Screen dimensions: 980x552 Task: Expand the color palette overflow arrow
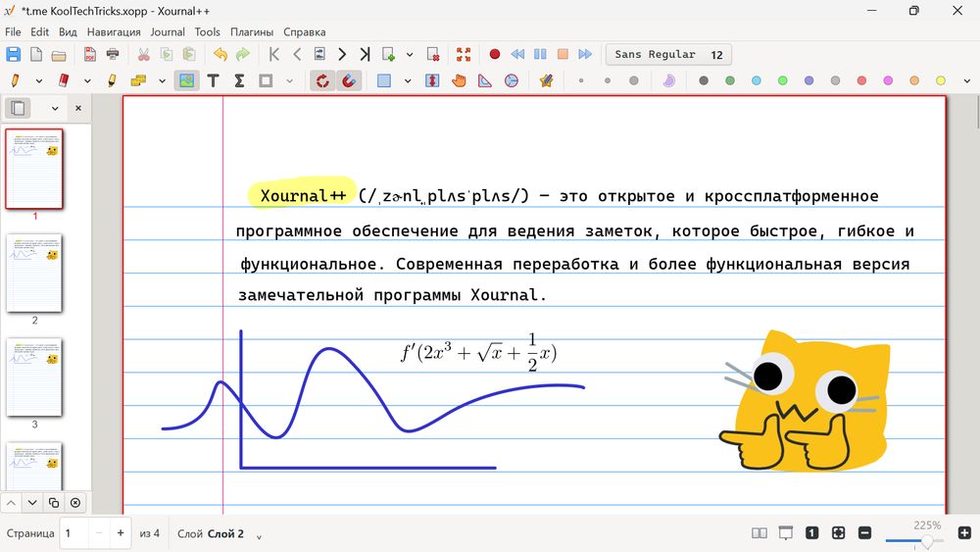tap(967, 81)
